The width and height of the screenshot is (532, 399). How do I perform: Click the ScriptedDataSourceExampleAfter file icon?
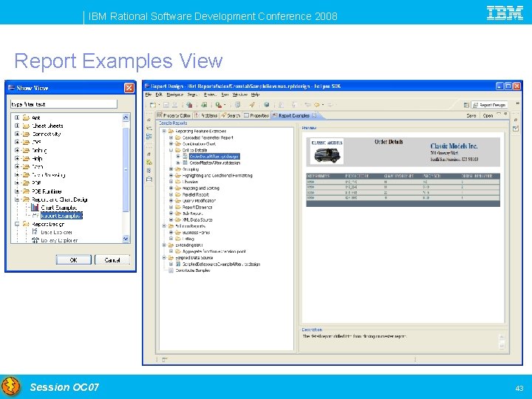point(178,264)
